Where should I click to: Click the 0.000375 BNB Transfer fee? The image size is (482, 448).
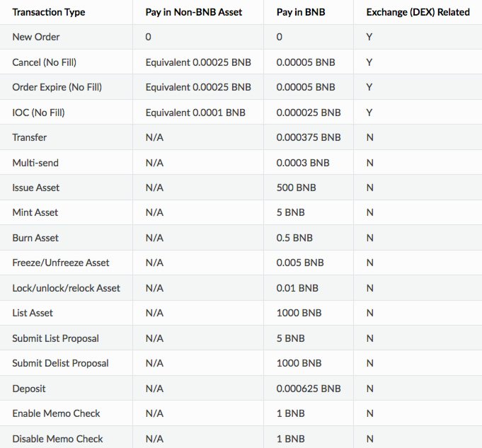[309, 137]
